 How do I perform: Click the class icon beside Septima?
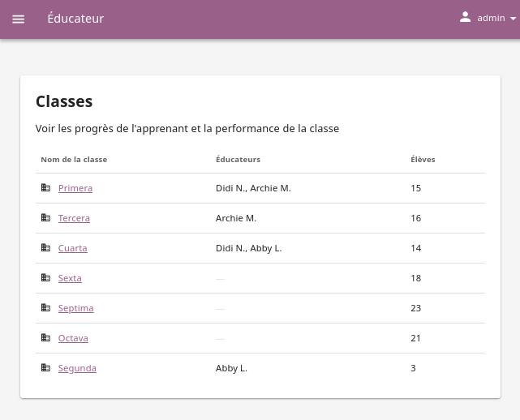coord(45,307)
